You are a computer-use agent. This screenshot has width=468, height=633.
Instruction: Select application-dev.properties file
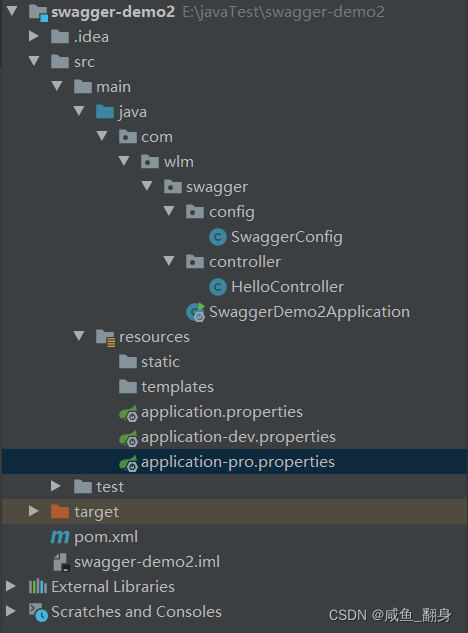tap(238, 438)
